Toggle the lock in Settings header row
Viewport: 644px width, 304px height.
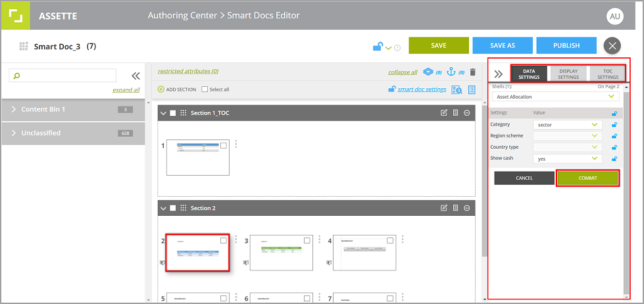[x=614, y=114]
